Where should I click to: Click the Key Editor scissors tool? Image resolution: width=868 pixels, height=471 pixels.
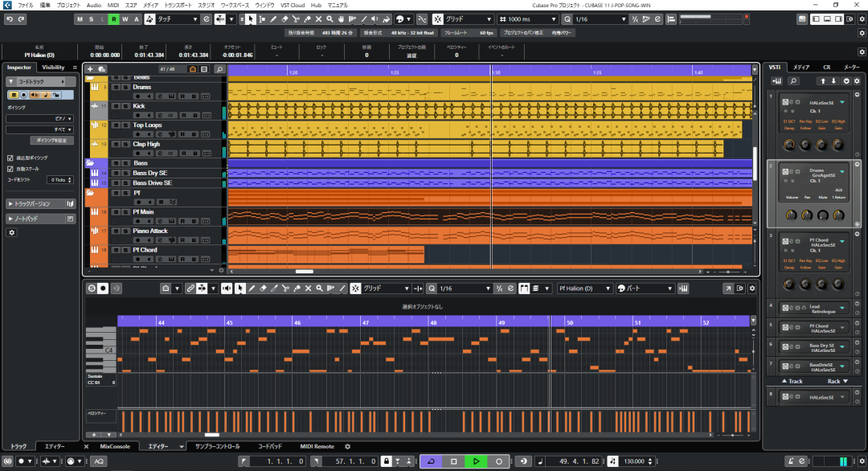[285, 289]
